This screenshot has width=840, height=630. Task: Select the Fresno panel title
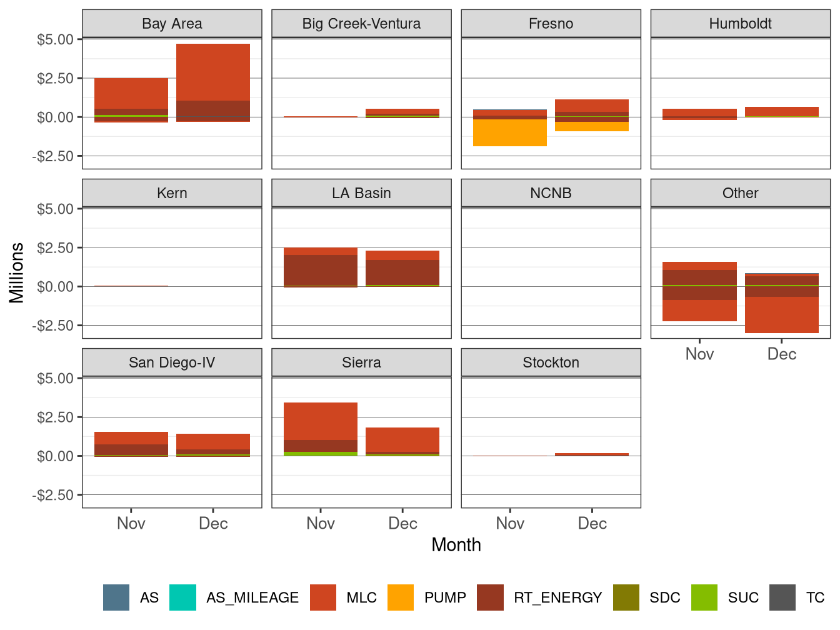pos(550,23)
